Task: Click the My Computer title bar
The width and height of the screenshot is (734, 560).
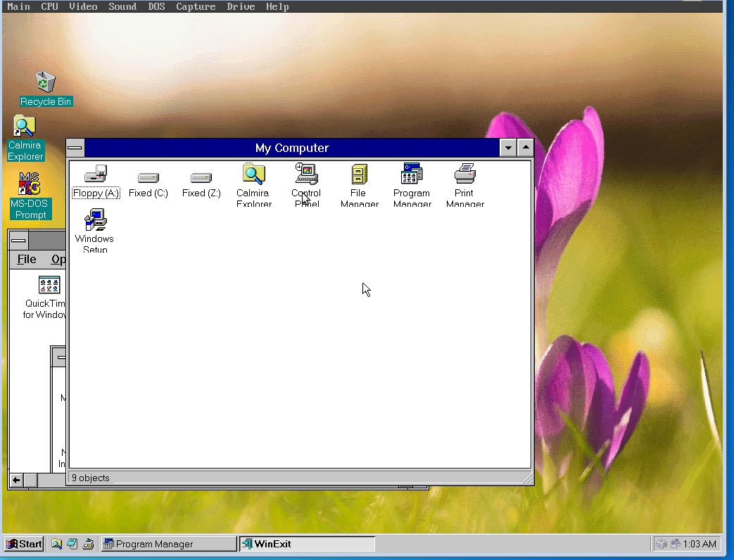Action: (x=291, y=148)
